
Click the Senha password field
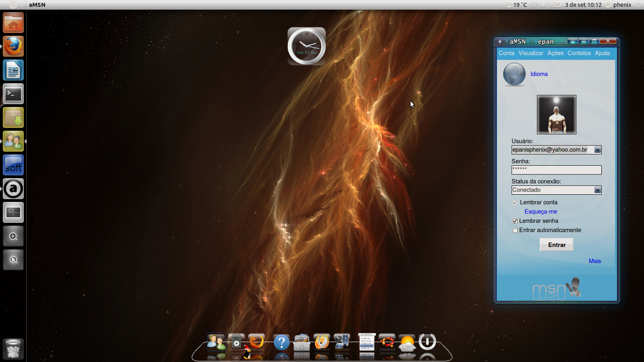556,170
